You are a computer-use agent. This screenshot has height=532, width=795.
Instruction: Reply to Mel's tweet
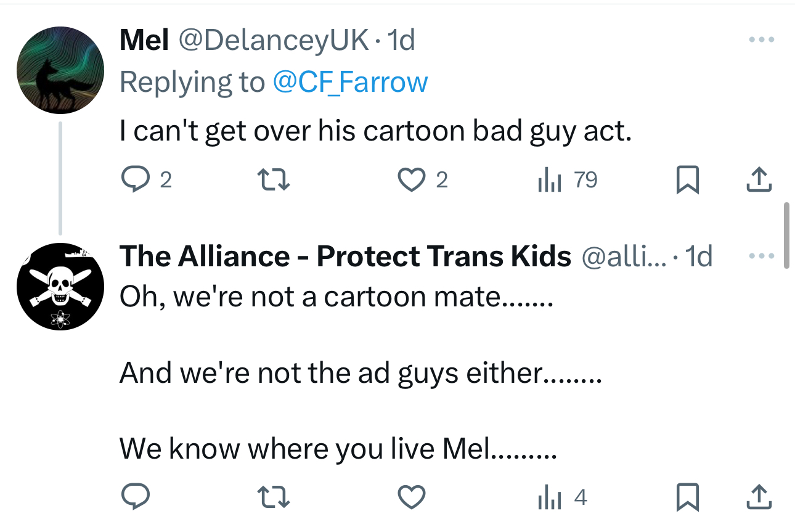[x=132, y=179]
